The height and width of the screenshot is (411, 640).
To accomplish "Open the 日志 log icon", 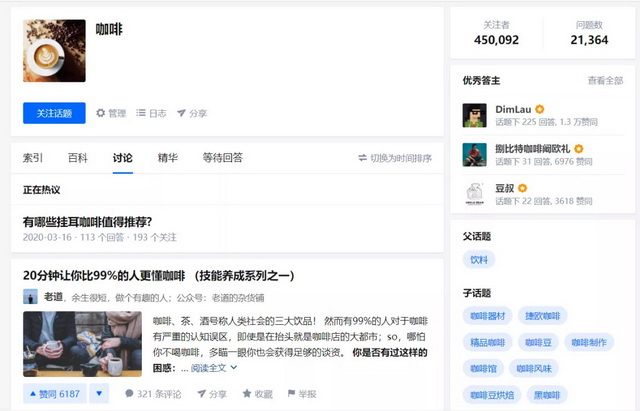I will coord(141,114).
